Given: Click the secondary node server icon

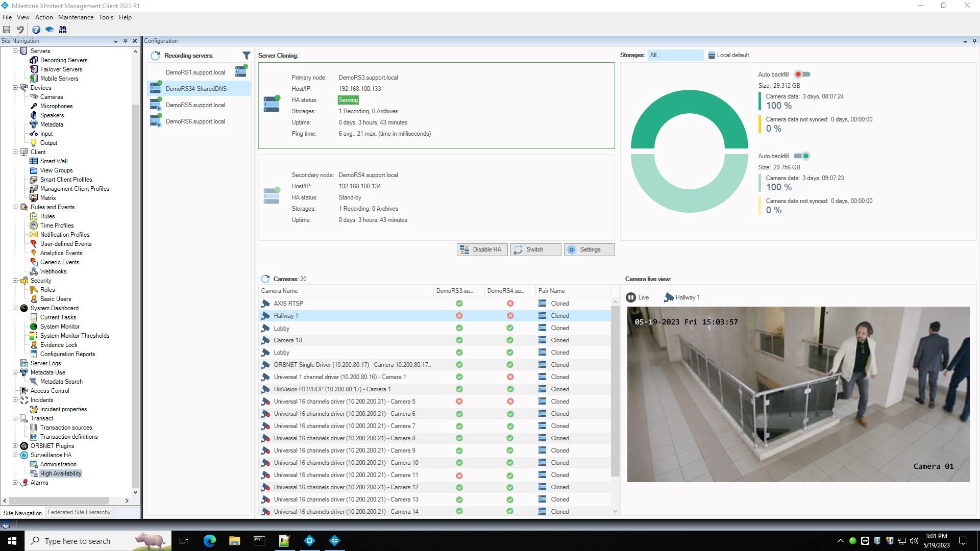Looking at the screenshot, I should [272, 196].
